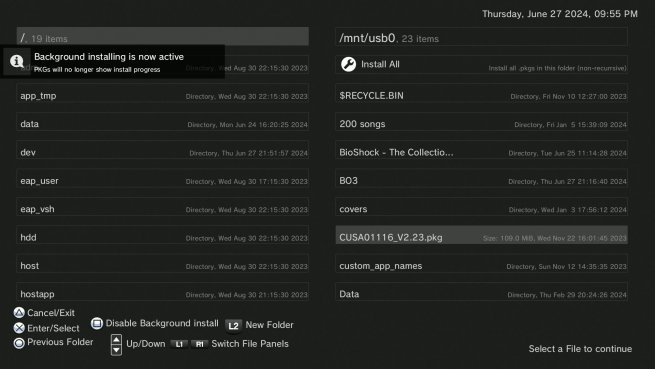Click the info icon in the notification

(x=17, y=61)
